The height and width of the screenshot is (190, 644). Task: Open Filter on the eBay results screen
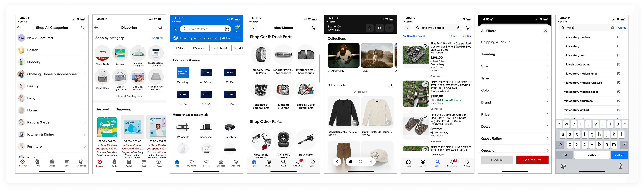click(466, 36)
